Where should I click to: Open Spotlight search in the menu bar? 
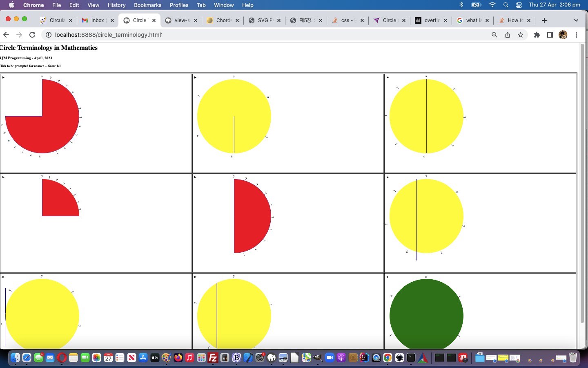(x=506, y=5)
